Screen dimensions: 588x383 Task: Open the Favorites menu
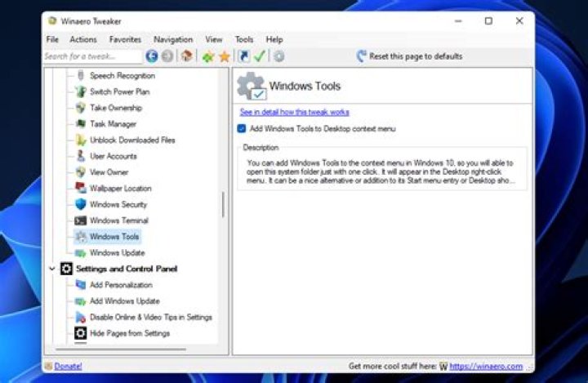125,39
